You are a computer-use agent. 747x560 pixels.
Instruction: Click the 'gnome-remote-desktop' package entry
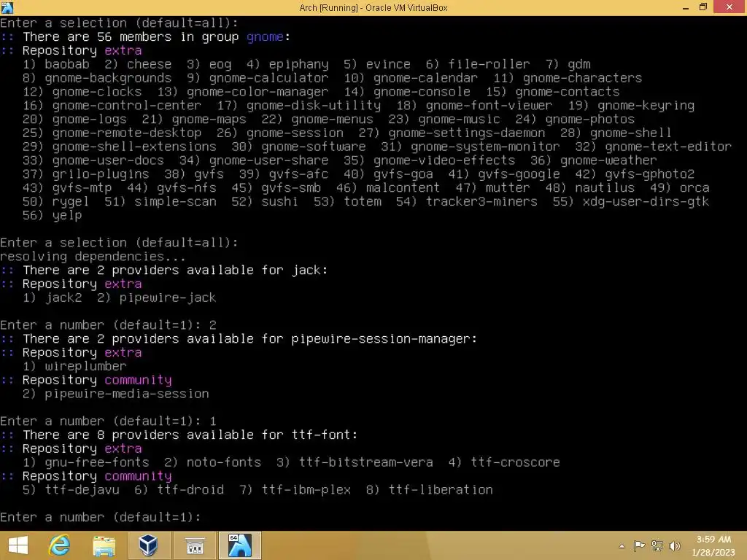(x=127, y=133)
